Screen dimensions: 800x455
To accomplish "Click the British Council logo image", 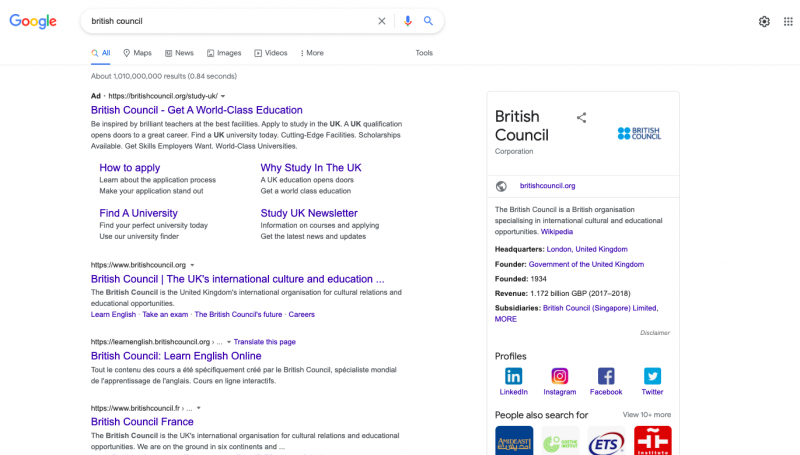I will (x=639, y=134).
